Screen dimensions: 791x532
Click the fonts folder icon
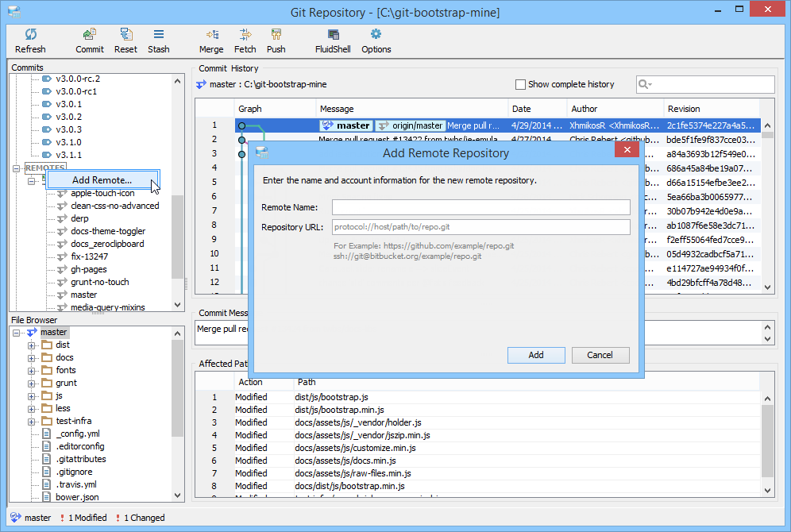point(47,370)
